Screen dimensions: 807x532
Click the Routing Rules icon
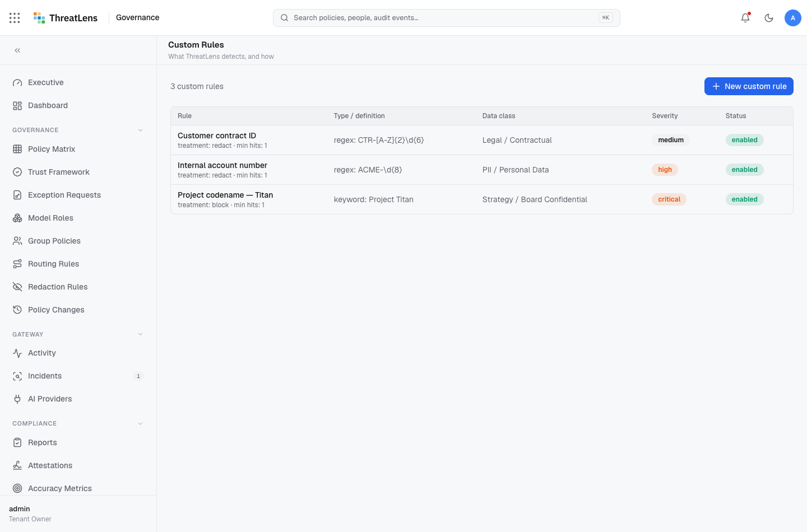pyautogui.click(x=17, y=264)
